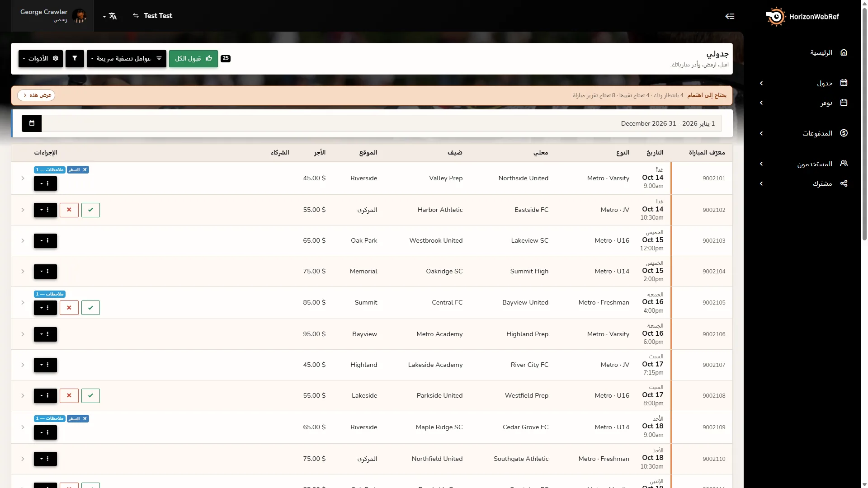Click George Crawler's profile avatar
Image resolution: width=868 pixels, height=488 pixels.
tap(80, 16)
